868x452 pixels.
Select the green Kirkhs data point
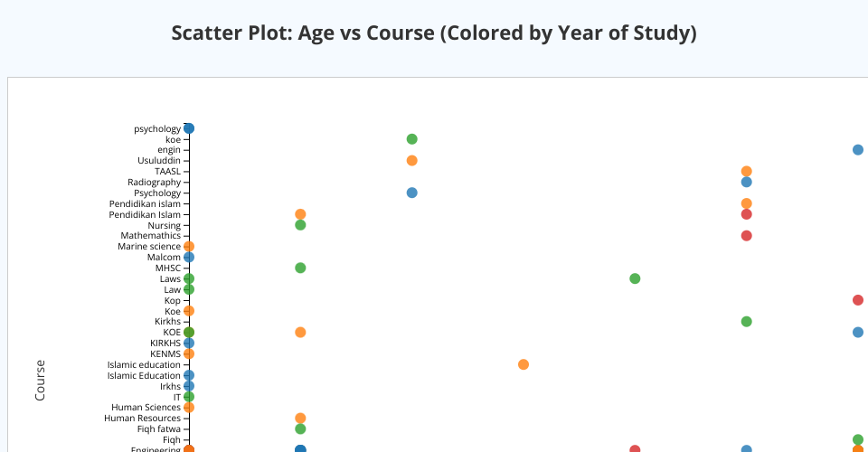(746, 322)
